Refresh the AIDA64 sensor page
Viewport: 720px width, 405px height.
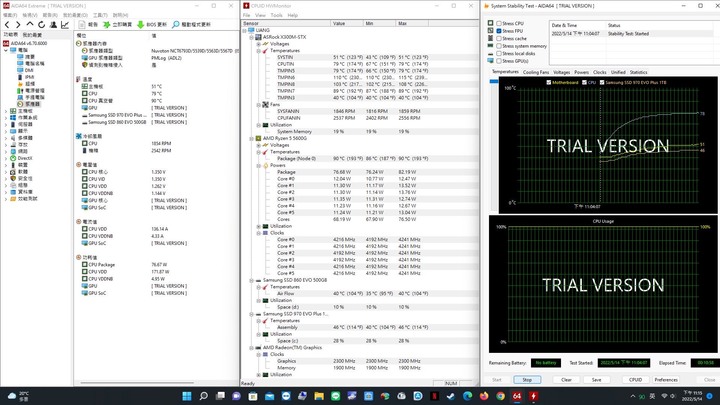tap(41, 25)
